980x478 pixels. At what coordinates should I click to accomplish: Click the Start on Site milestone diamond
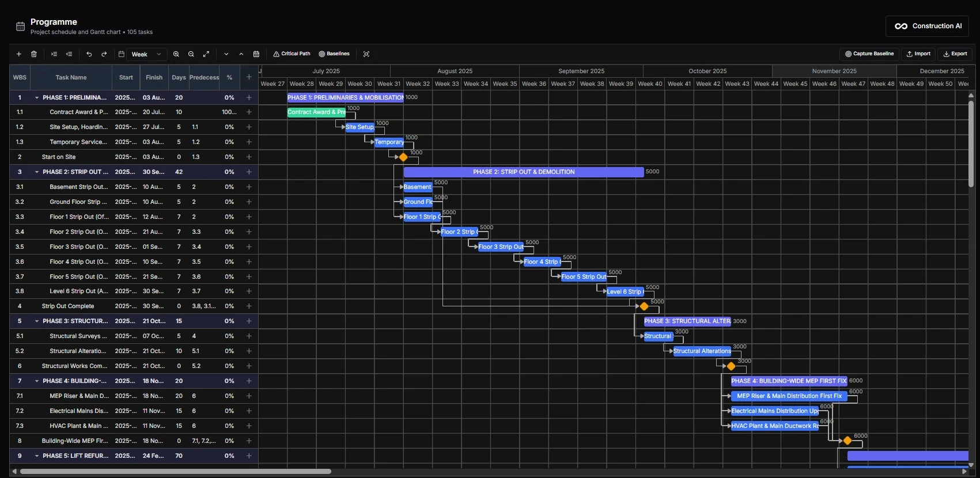403,157
